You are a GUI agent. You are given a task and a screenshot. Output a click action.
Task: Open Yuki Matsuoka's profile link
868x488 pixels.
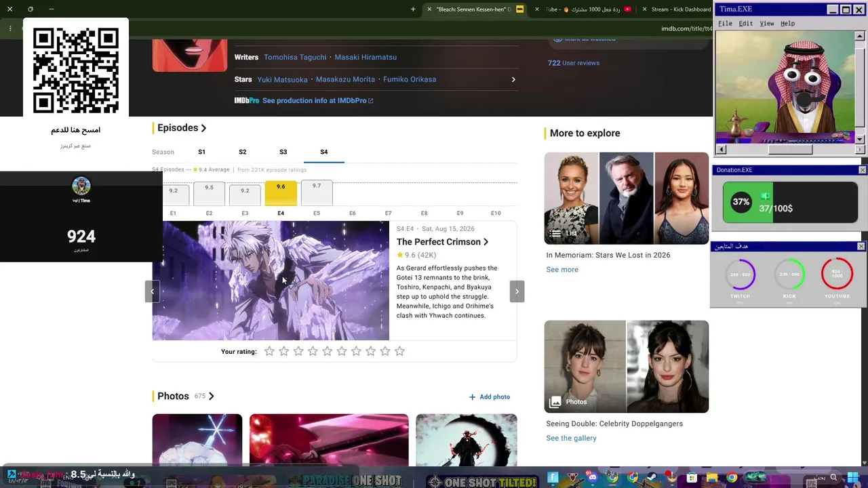coord(282,80)
